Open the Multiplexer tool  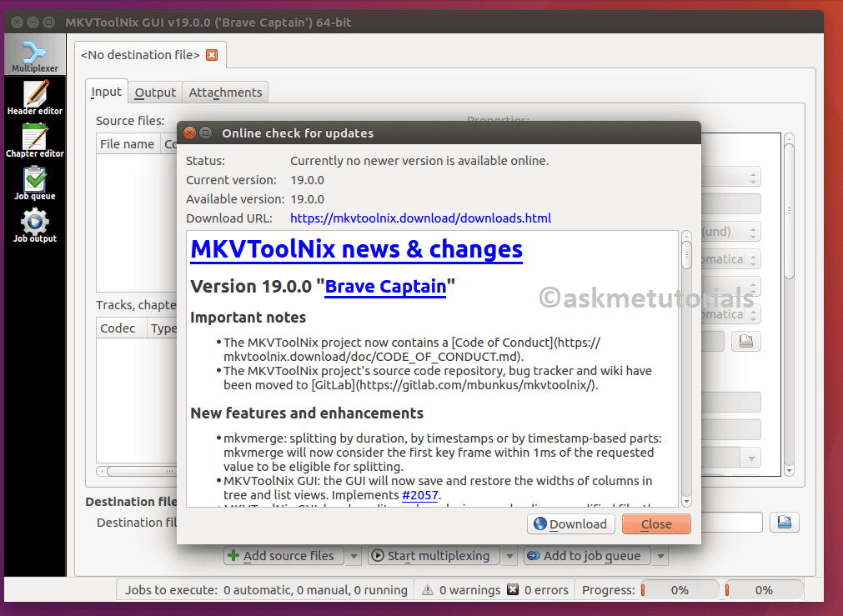[35, 56]
